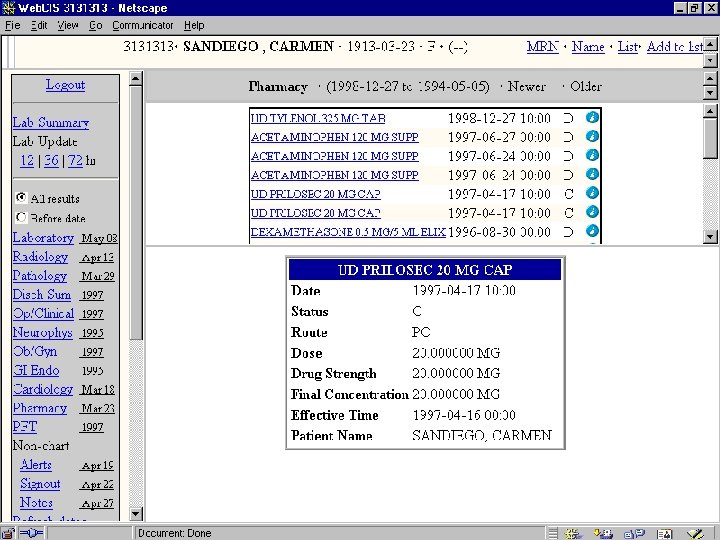720x540 pixels.
Task: Open the Neurophys link
Action: click(43, 332)
